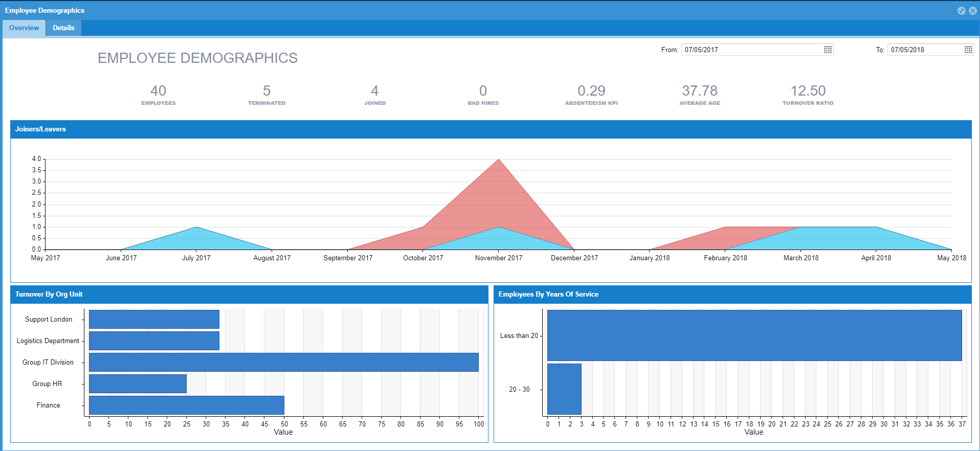This screenshot has width=980, height=451.
Task: Click the Joiners/Leavers panel header
Action: [491, 129]
